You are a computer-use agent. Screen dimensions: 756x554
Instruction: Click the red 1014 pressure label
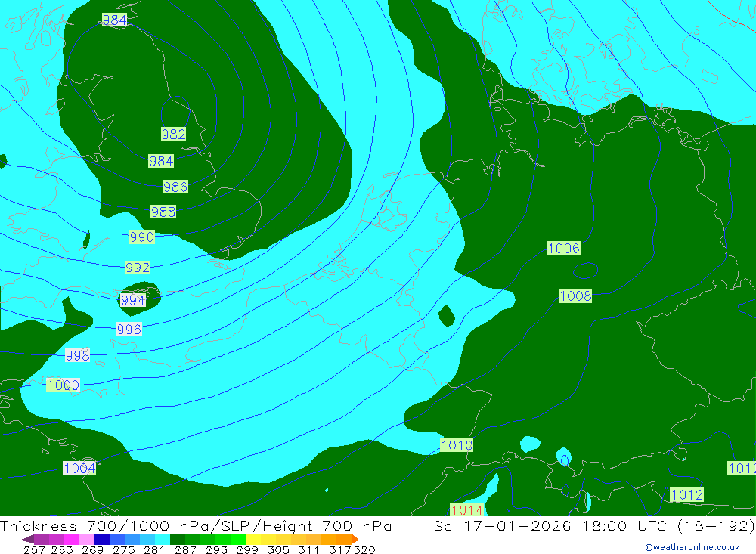pyautogui.click(x=466, y=509)
